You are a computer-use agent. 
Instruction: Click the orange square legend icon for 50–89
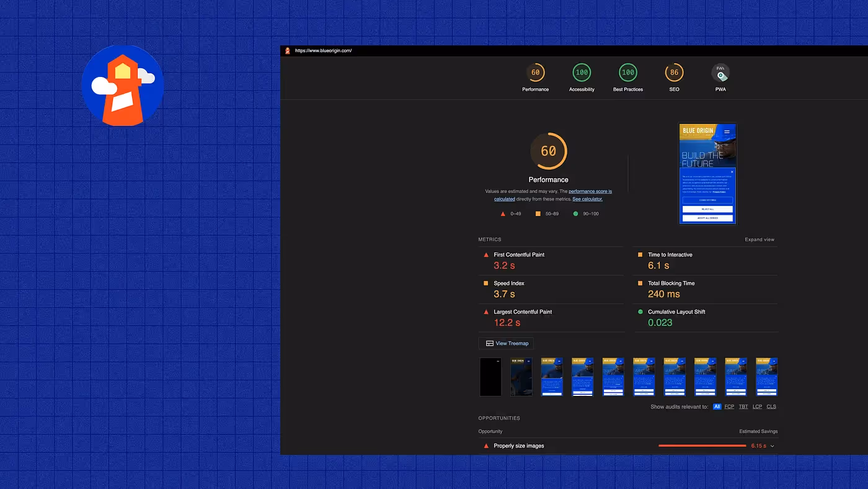click(x=538, y=214)
